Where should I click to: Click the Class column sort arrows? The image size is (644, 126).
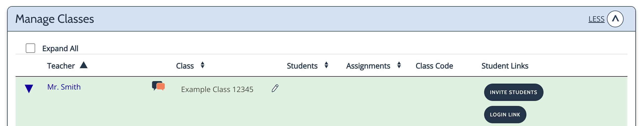tap(202, 65)
